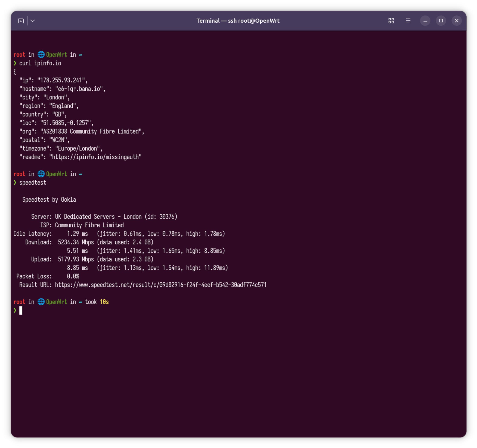Click the timezone Europe/London value
477x448 pixels.
click(x=77, y=149)
